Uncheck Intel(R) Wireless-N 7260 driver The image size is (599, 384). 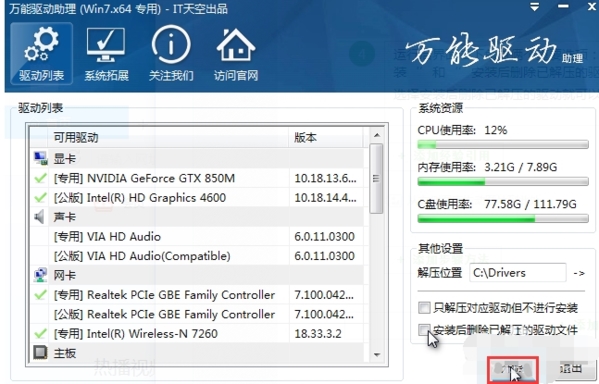click(x=40, y=334)
